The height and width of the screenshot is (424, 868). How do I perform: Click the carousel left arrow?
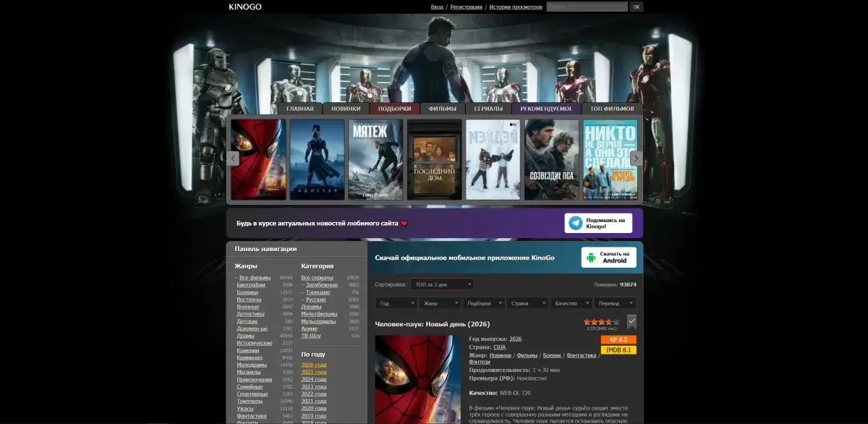233,158
